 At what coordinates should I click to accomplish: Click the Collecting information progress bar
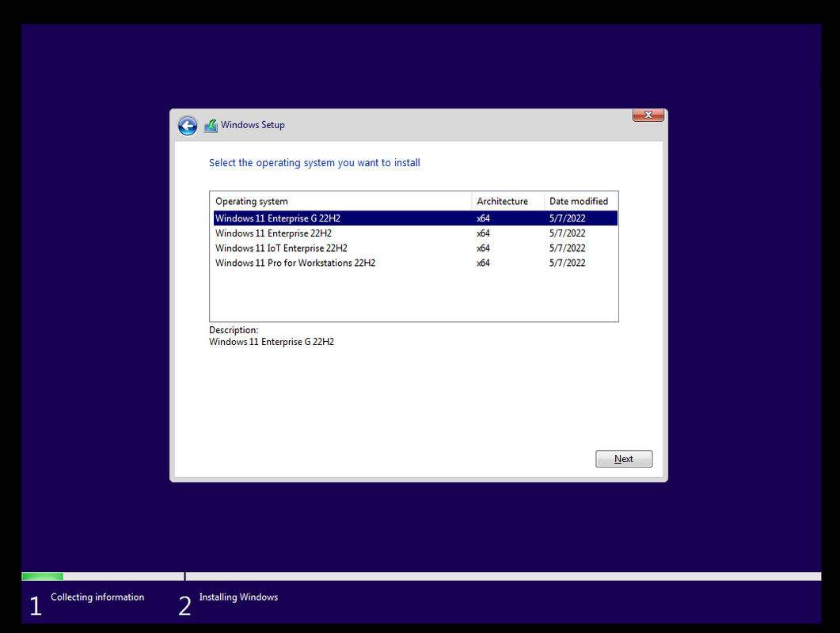103,576
